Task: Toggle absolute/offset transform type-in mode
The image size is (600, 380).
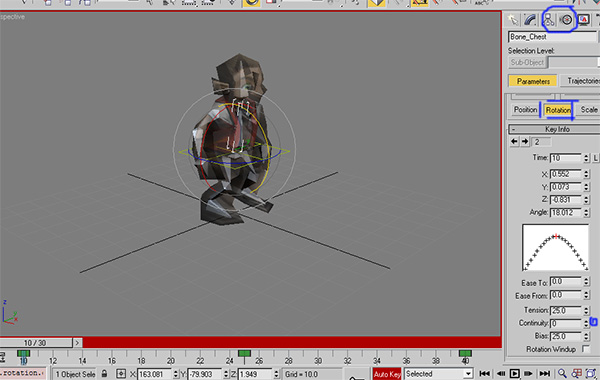Action: 121,374
